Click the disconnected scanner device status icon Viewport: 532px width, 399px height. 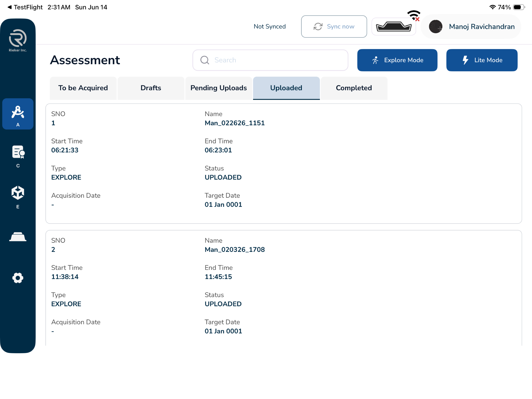394,26
